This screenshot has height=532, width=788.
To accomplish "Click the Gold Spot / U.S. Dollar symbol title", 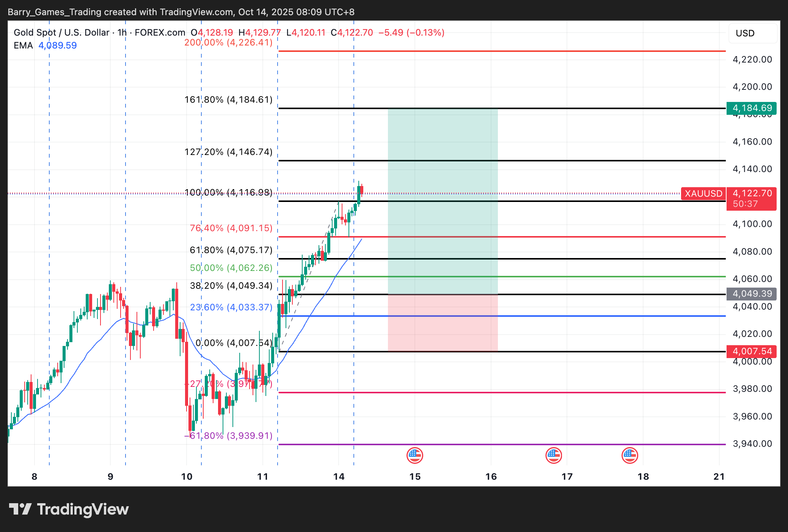I will tap(61, 33).
